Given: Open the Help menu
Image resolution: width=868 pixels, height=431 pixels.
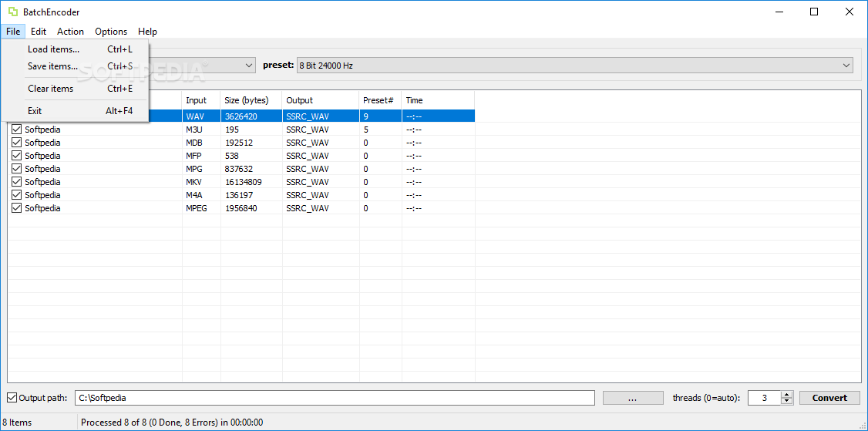Looking at the screenshot, I should pos(147,32).
